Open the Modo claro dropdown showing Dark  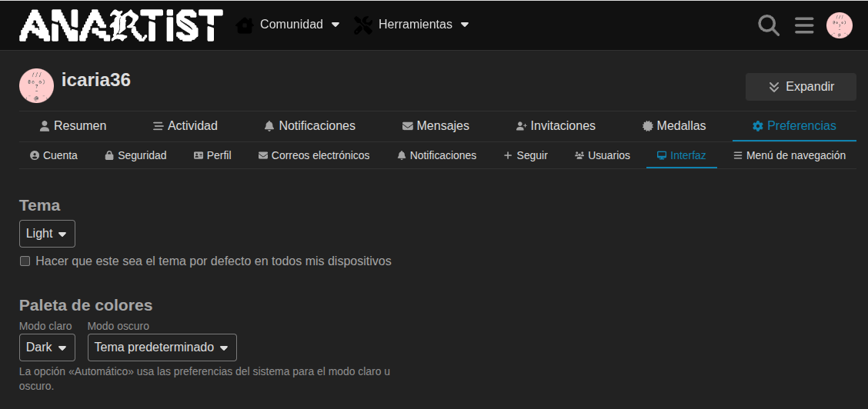[47, 347]
